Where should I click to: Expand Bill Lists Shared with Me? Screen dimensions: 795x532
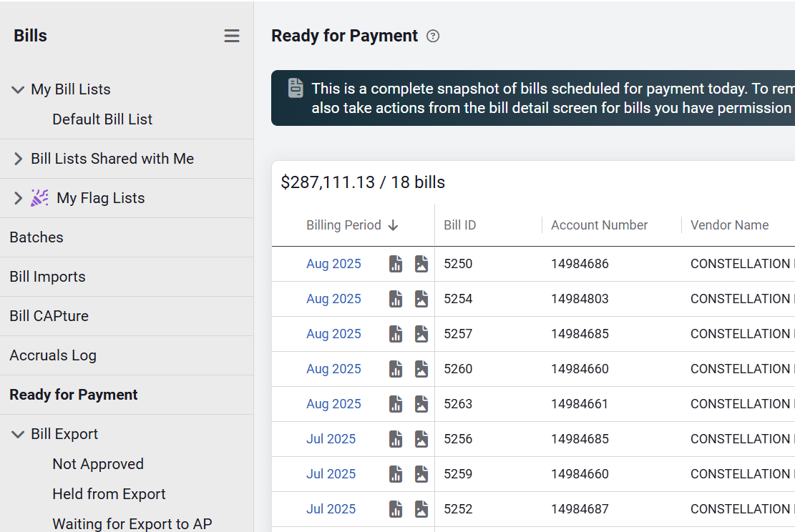[x=19, y=159]
